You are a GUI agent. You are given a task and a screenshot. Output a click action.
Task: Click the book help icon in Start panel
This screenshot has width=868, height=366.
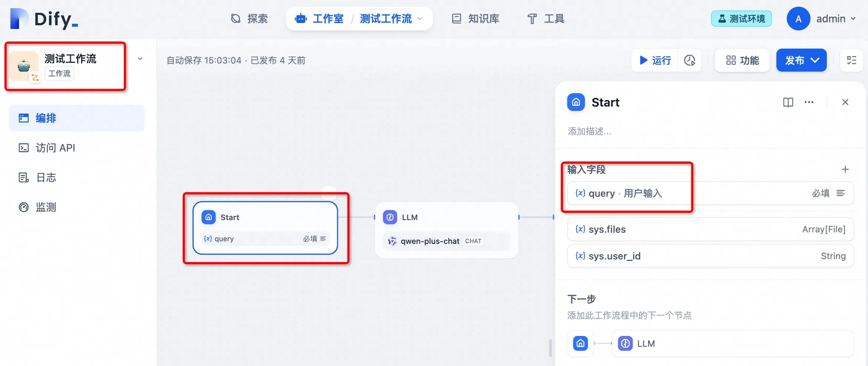tap(788, 102)
